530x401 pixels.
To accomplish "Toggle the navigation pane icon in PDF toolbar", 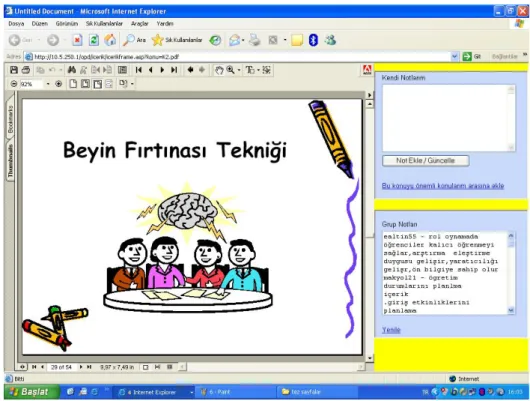I will [x=122, y=70].
